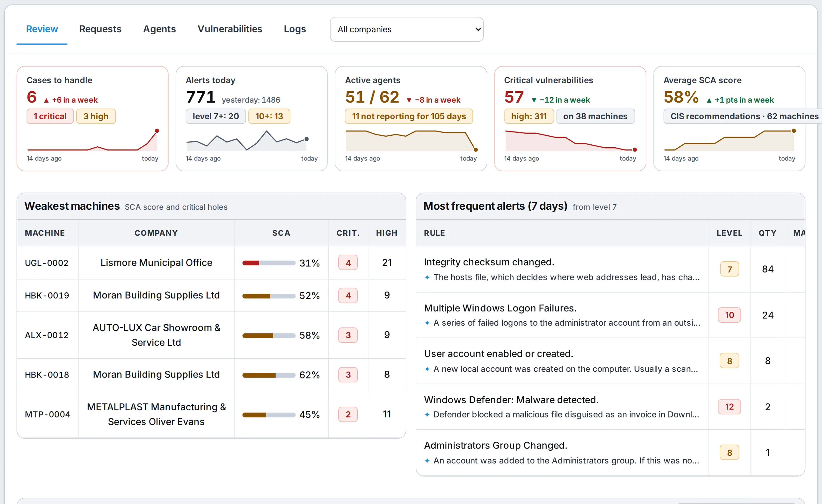Click 11 not reporting for 105 days
822x504 pixels.
409,116
